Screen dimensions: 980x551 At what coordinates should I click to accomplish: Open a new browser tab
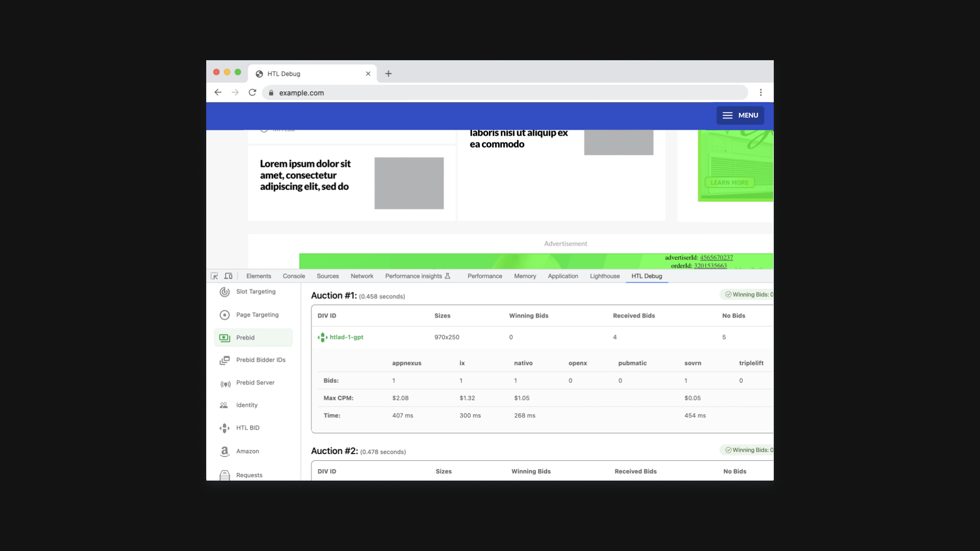tap(388, 74)
